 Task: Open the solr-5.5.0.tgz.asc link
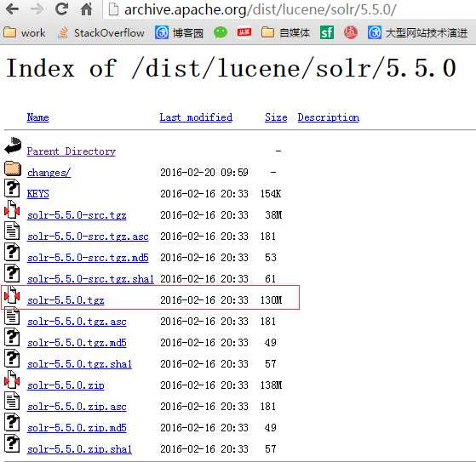(77, 322)
